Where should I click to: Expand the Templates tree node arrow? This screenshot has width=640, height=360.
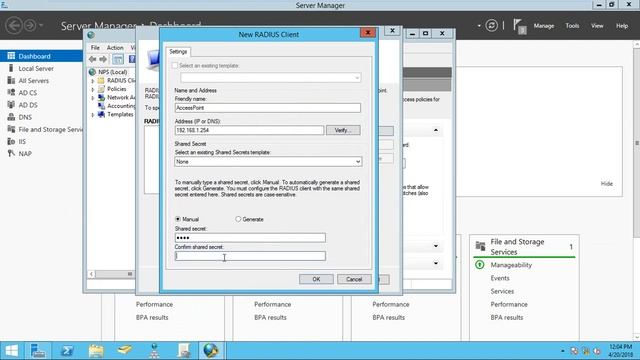pos(93,115)
